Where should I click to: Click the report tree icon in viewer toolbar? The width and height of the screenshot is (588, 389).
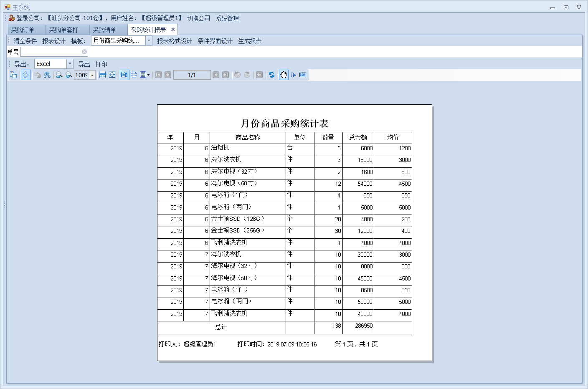[x=13, y=75]
